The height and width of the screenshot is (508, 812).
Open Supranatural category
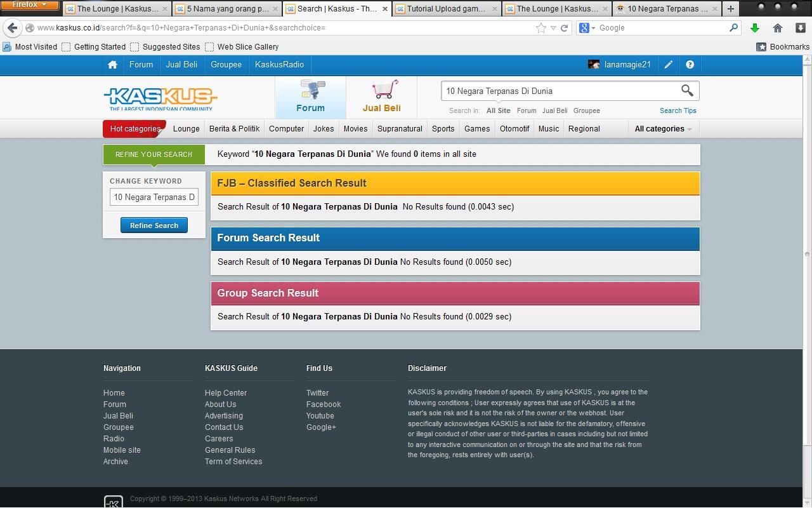(x=400, y=129)
